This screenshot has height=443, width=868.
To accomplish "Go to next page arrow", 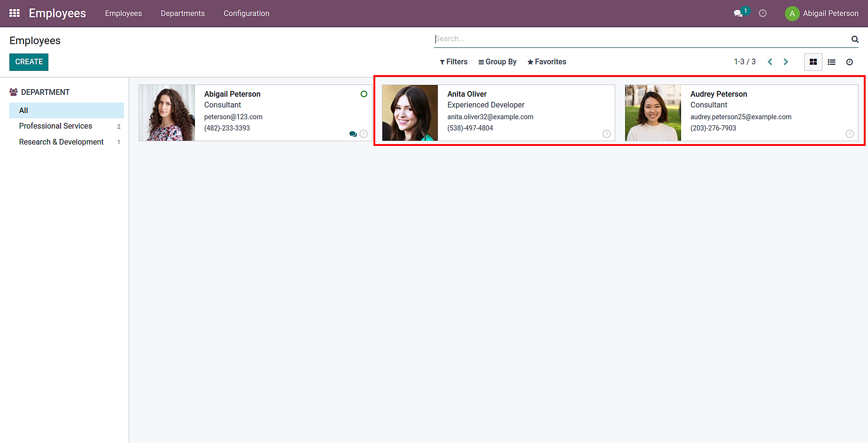I will point(786,62).
